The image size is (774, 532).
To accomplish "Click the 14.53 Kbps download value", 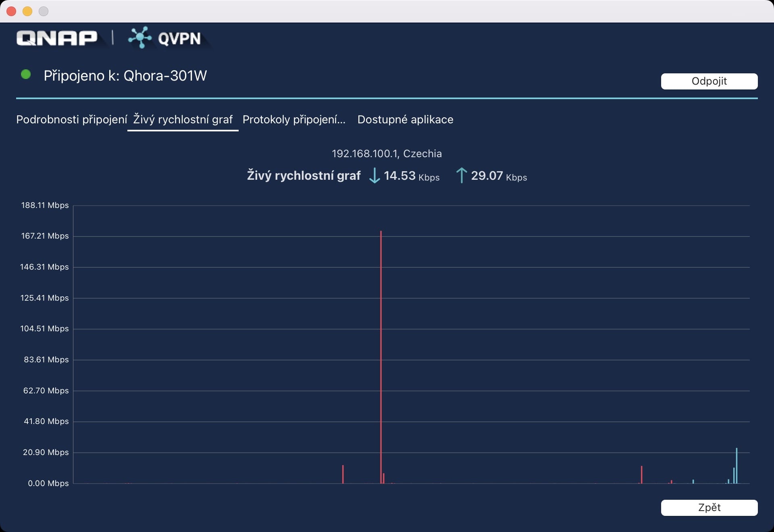I will 411,176.
